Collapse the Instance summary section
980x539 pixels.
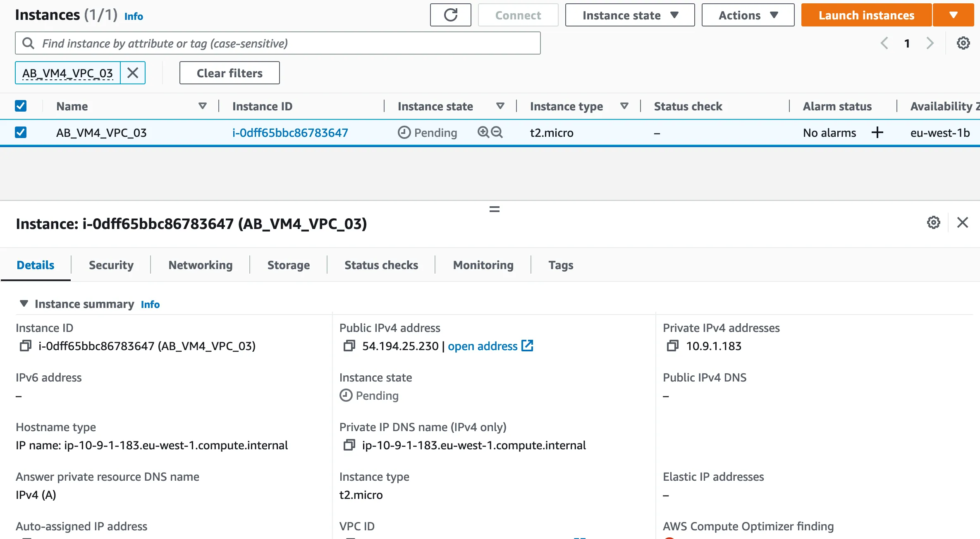click(x=24, y=304)
